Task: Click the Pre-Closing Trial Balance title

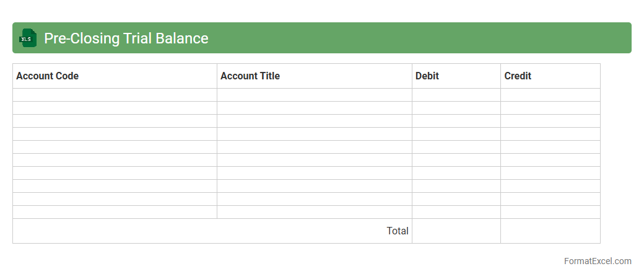Action: pos(126,38)
